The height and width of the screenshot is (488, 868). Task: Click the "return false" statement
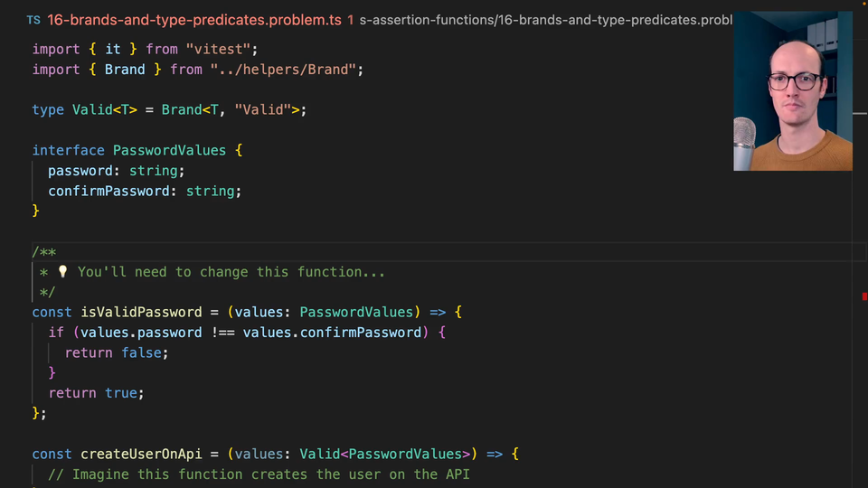[x=116, y=352]
